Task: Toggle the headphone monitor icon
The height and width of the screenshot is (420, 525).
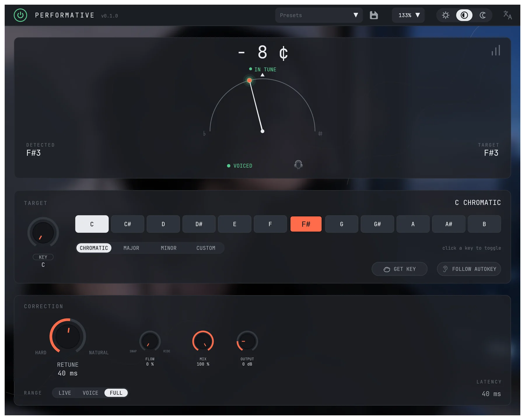Action: pos(298,165)
